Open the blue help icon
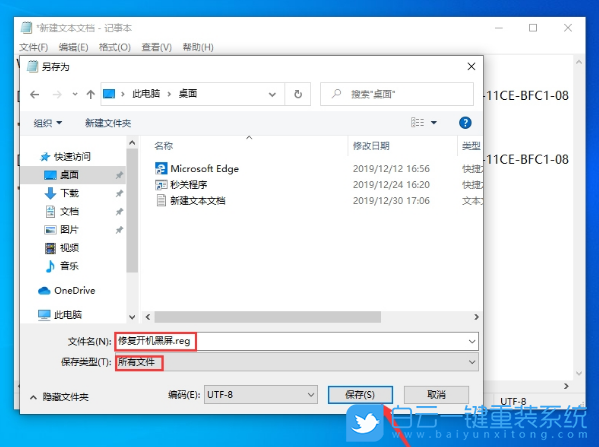This screenshot has width=599, height=447. click(x=465, y=123)
